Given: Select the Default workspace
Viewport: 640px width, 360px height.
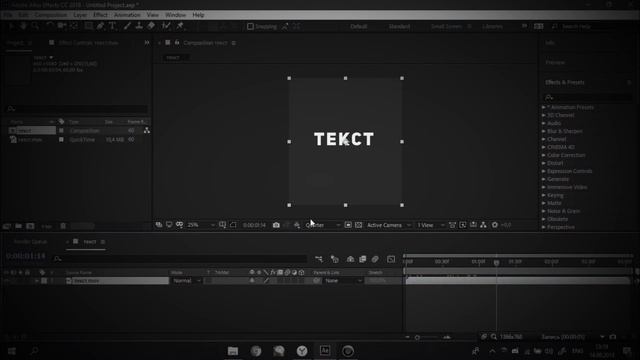Looking at the screenshot, I should tap(359, 26).
